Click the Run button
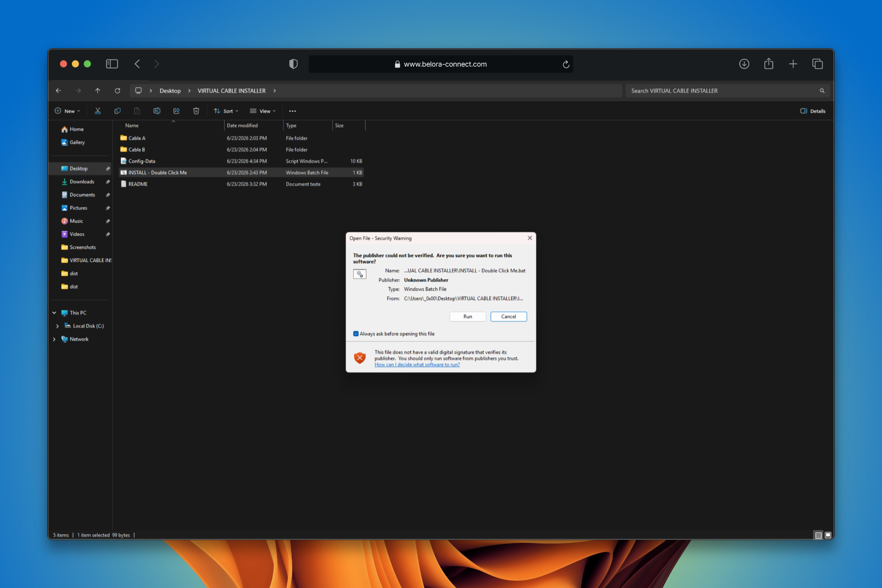 [468, 317]
